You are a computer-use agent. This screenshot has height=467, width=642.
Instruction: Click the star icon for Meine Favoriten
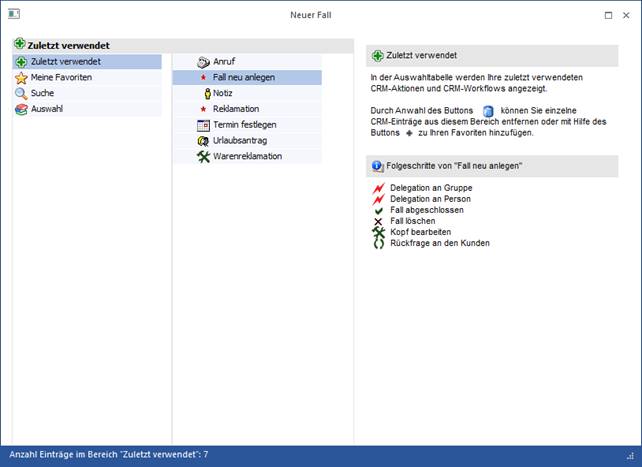pyautogui.click(x=21, y=77)
